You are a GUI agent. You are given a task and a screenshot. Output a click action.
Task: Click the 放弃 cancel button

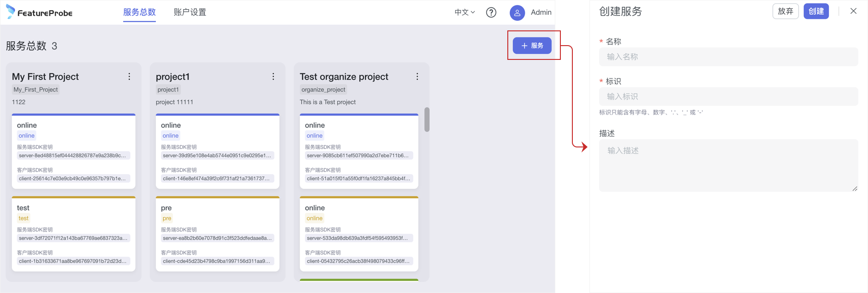pos(785,11)
